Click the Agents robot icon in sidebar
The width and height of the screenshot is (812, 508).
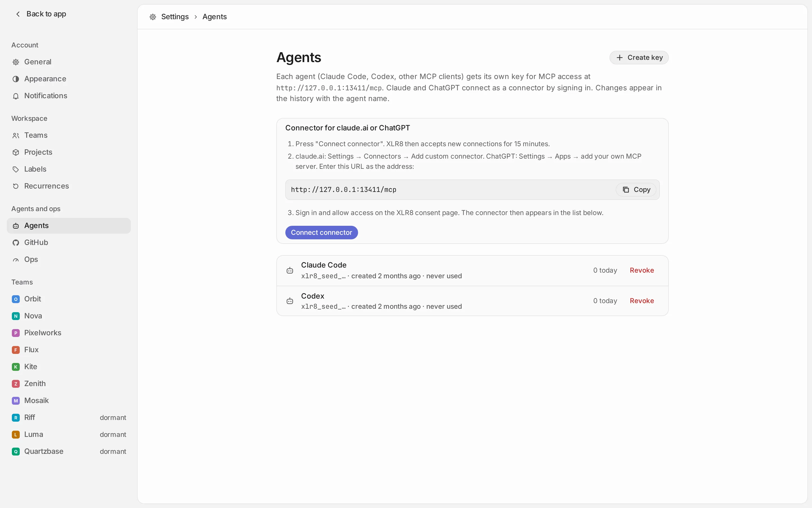(16, 226)
